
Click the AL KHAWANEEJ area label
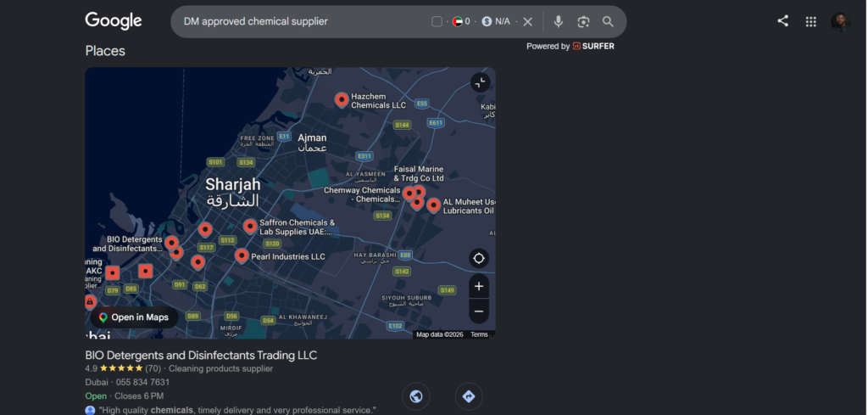pyautogui.click(x=303, y=320)
